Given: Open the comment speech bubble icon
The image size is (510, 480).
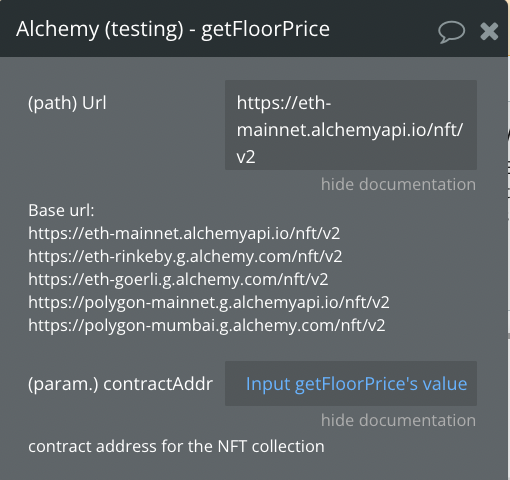Looking at the screenshot, I should 451,32.
